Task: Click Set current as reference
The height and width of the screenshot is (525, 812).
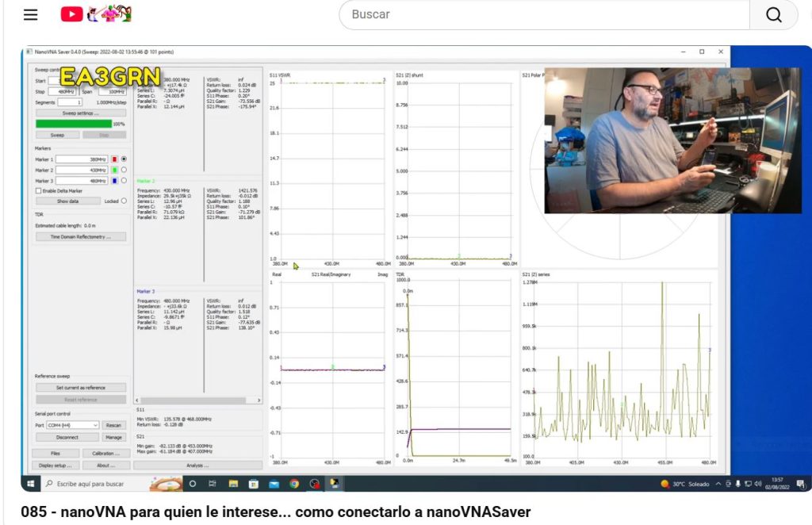Action: [x=81, y=387]
